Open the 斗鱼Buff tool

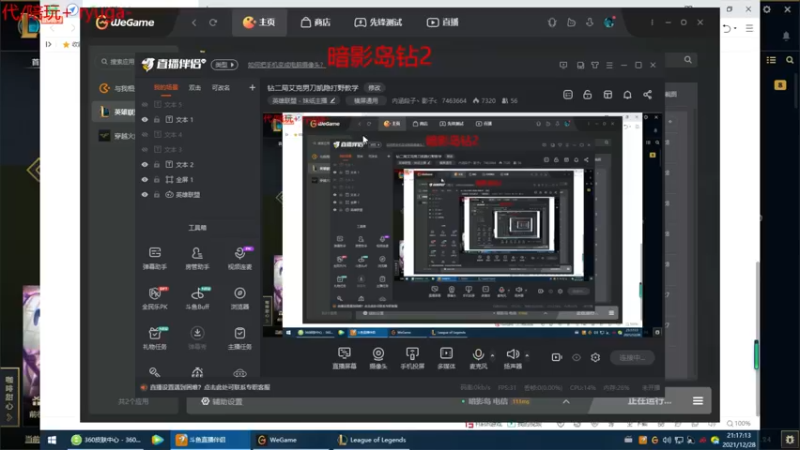197,298
